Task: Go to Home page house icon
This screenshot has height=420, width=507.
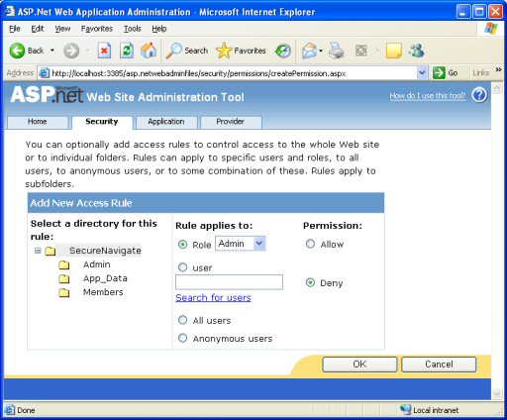Action: (149, 51)
